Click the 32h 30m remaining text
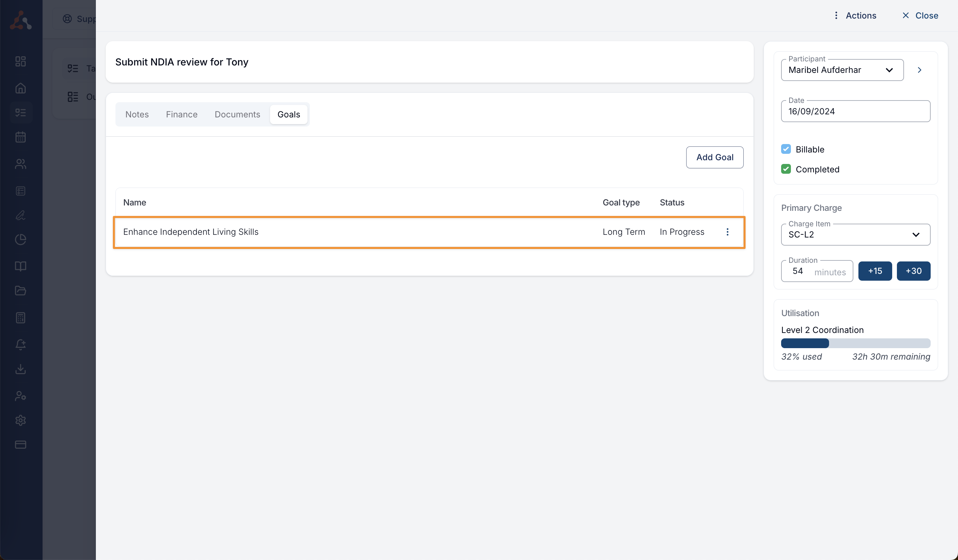The width and height of the screenshot is (958, 560). click(x=891, y=356)
